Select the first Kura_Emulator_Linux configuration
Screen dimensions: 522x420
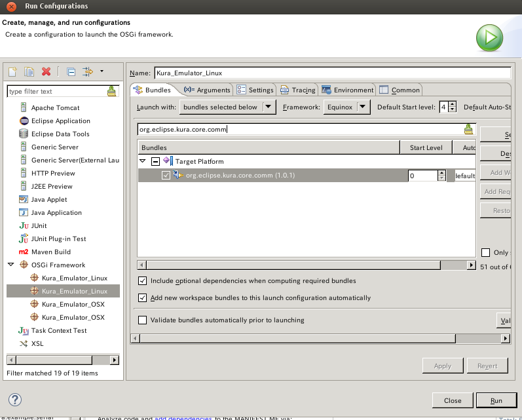75,278
